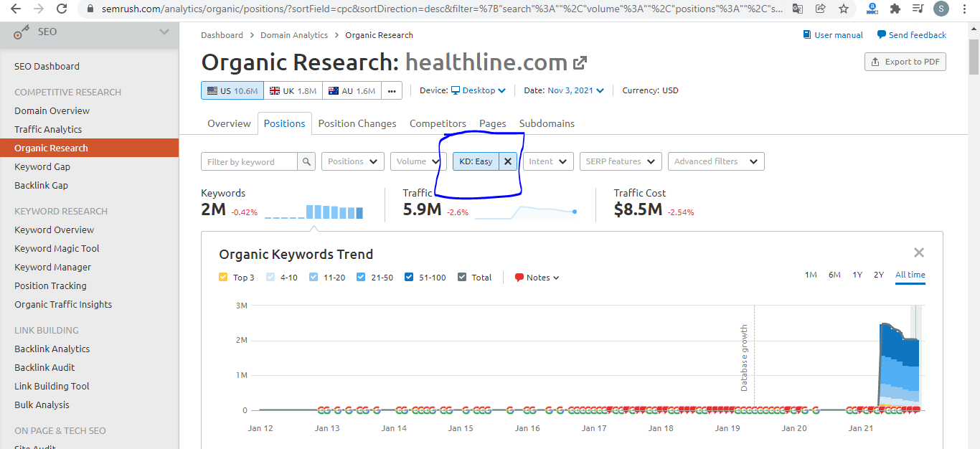This screenshot has width=980, height=449.
Task: Open the User manual link
Action: [834, 35]
